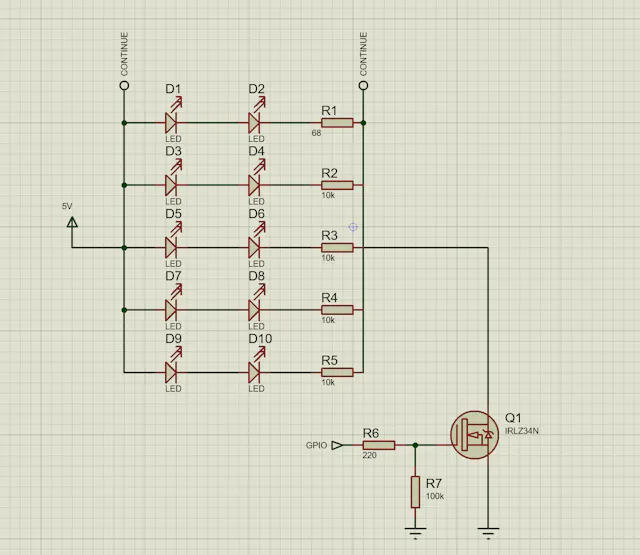Viewport: 640px width, 555px height.
Task: Click the 68 value label under R1
Action: point(316,133)
